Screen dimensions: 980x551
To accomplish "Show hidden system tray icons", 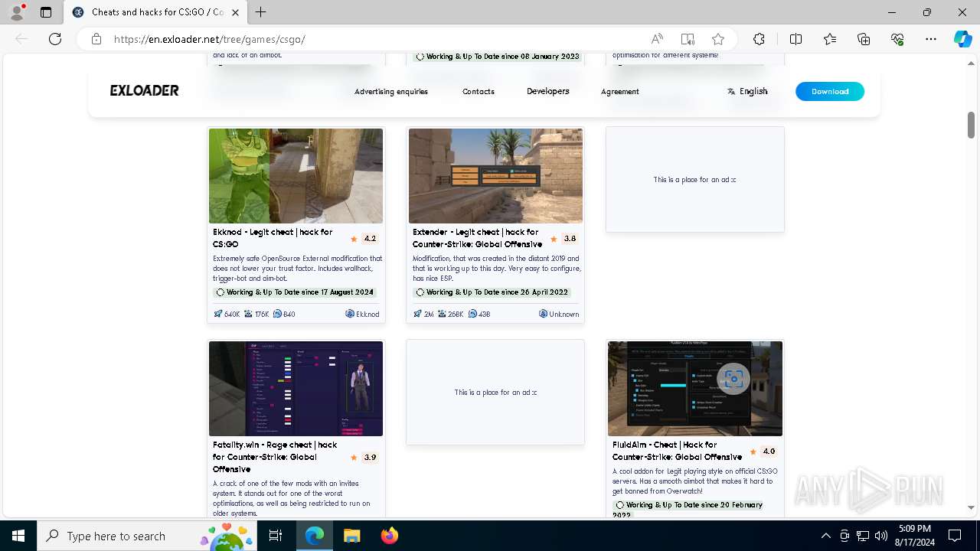I will pos(825,536).
